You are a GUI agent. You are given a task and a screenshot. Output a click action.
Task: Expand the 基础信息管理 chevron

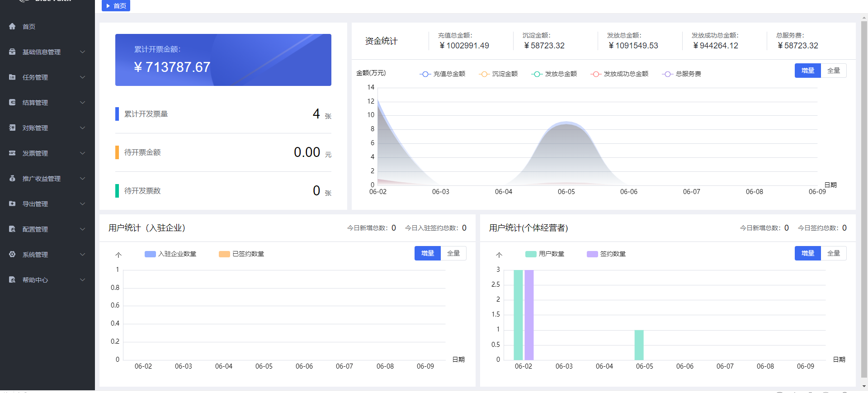[83, 52]
